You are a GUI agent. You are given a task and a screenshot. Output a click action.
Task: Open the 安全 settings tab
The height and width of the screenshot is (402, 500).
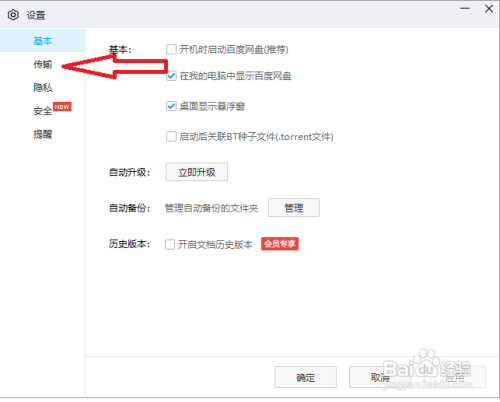[43, 111]
